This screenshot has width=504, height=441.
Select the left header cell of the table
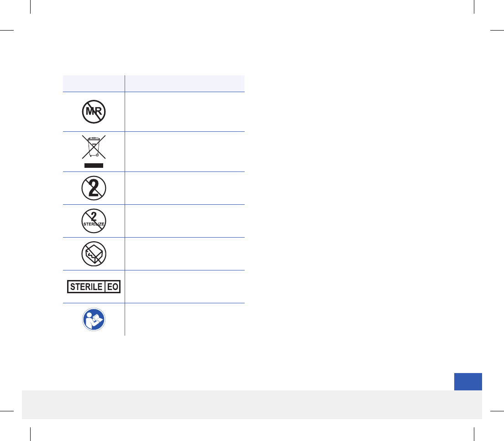coord(94,83)
